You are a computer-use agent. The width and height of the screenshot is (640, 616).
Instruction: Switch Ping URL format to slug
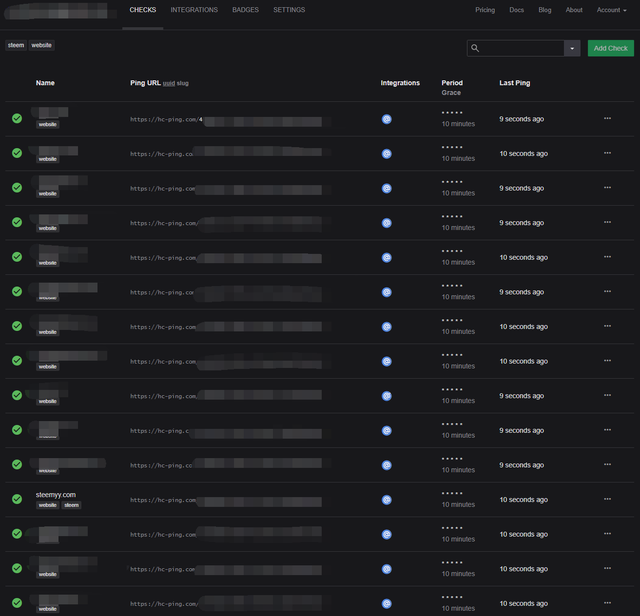[182, 83]
